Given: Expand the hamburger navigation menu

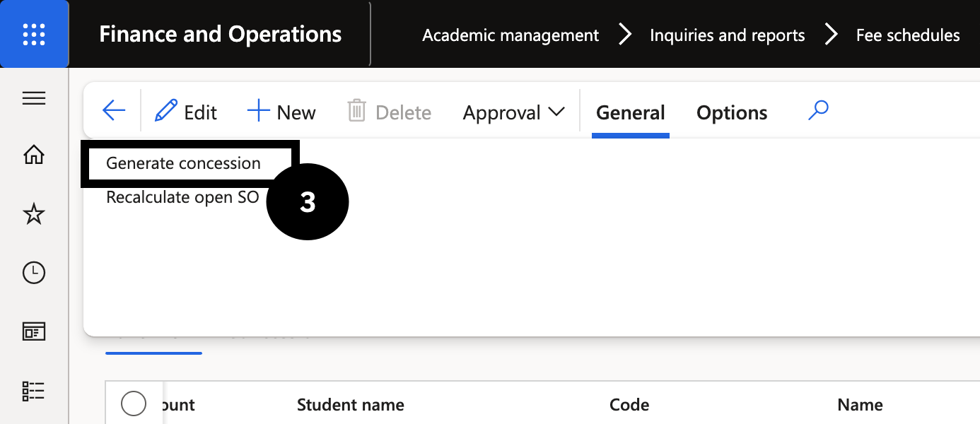Looking at the screenshot, I should pyautogui.click(x=34, y=98).
